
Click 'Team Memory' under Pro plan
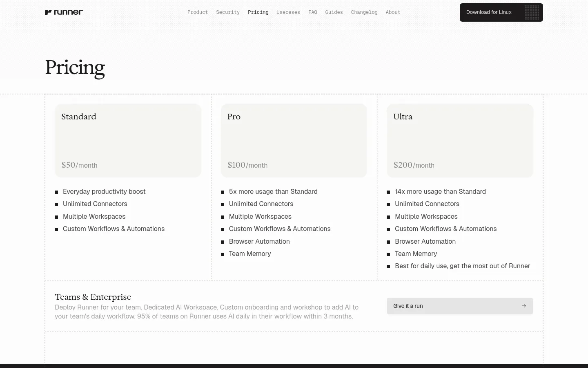[250, 254]
